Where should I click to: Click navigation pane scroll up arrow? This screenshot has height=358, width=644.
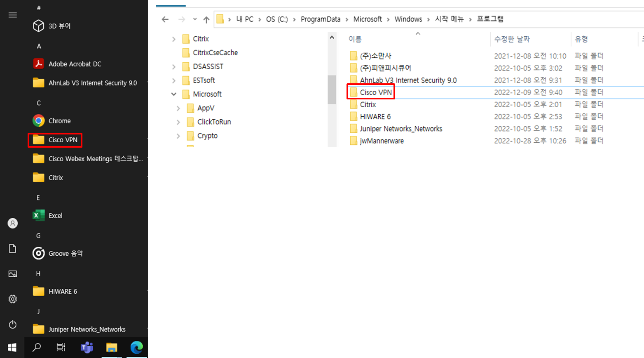[332, 37]
